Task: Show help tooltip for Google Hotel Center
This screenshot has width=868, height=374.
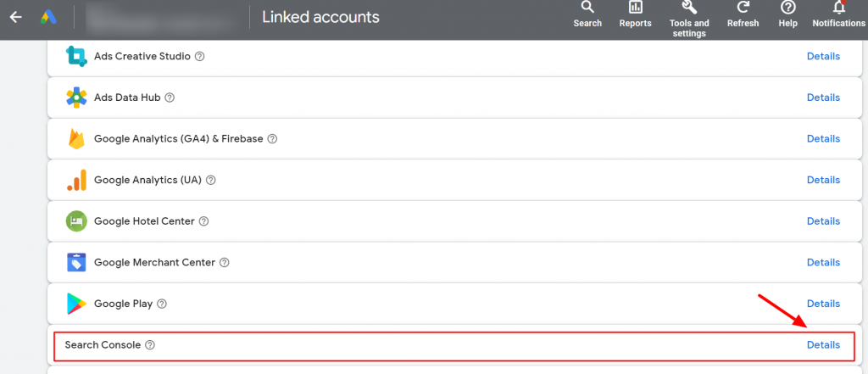Action: coord(203,221)
